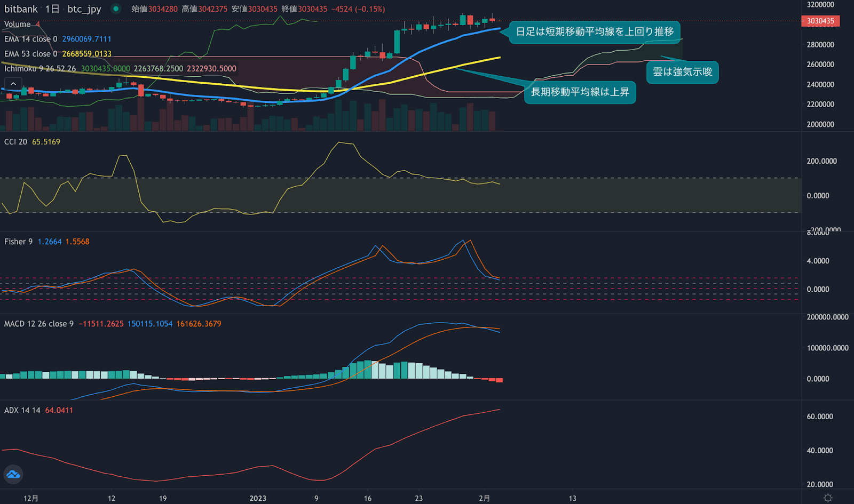Click the 長期移動平均線は上昇 annotation callout
854x504 pixels.
580,92
